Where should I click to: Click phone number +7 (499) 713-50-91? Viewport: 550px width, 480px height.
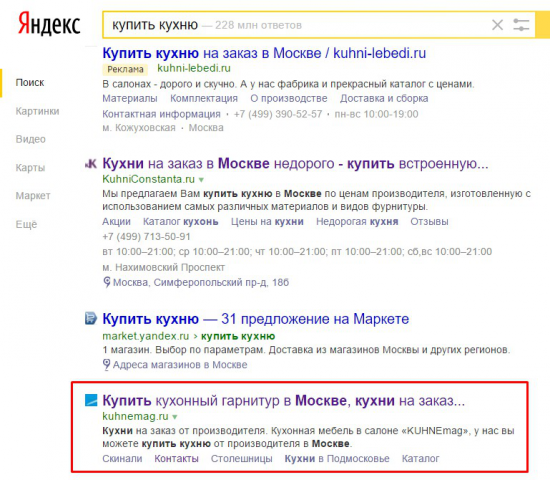pos(146,237)
